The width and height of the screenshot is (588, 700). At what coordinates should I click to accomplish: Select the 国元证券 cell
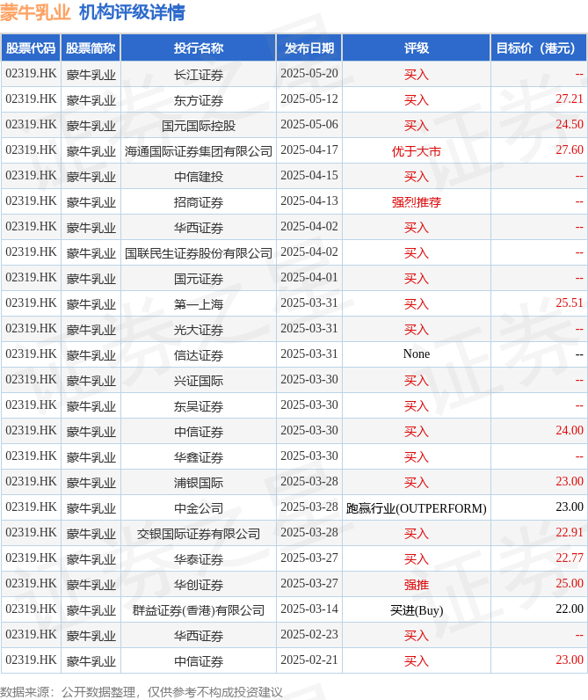(x=199, y=279)
